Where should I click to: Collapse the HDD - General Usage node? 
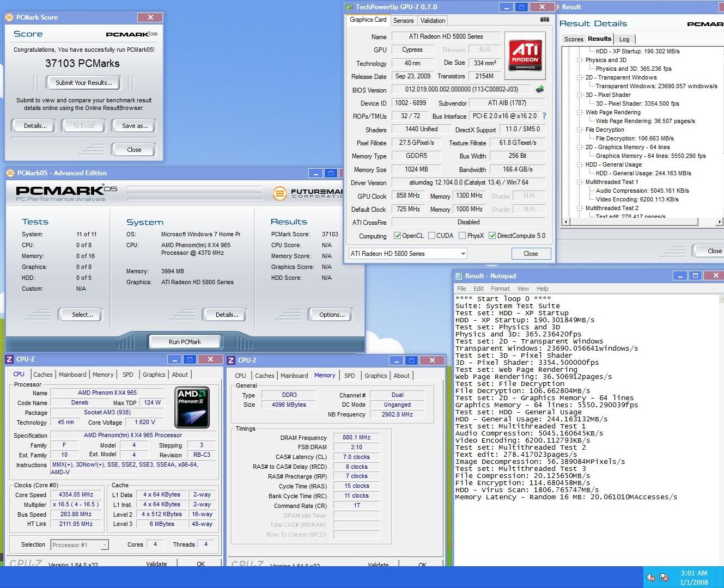click(x=580, y=164)
